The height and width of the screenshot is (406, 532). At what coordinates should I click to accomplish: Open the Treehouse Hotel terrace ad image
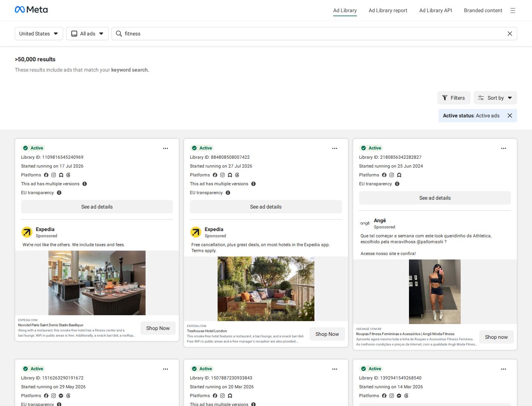266,289
